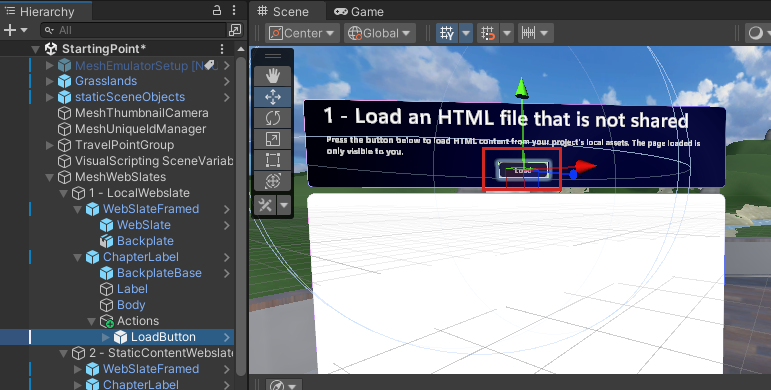Select the Grasslands prefab cube icon
The image size is (771, 390).
pos(64,81)
